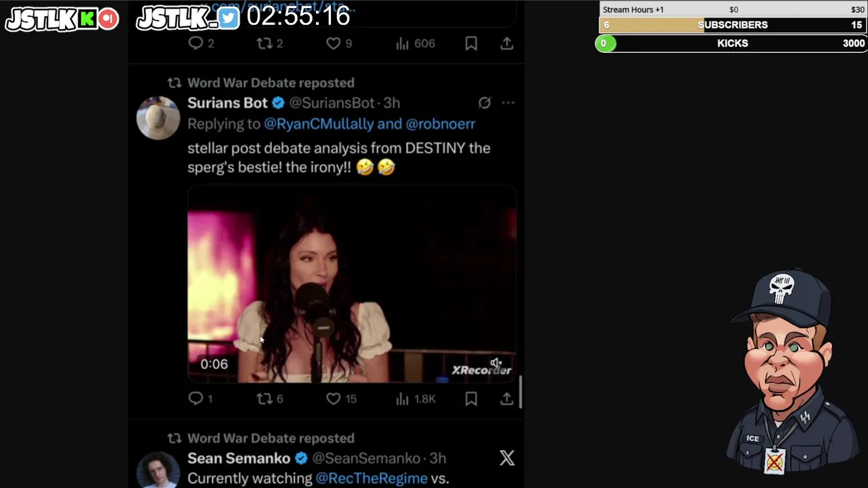
Task: Click the page scrollbar beside the feed
Action: coord(520,392)
